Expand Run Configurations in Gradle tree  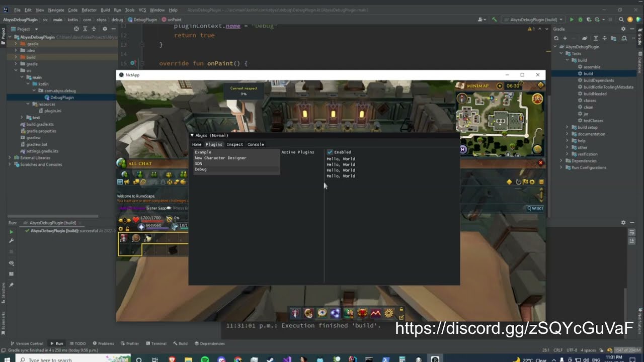click(x=561, y=167)
